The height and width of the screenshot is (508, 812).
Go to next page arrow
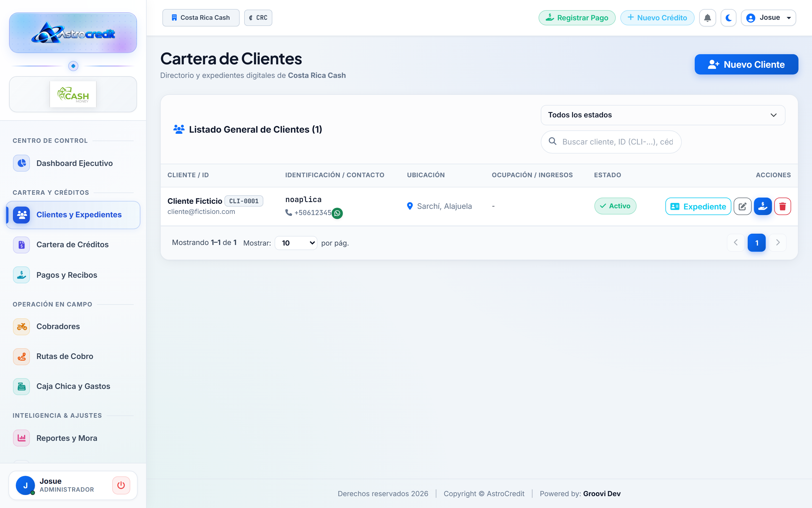(x=778, y=243)
